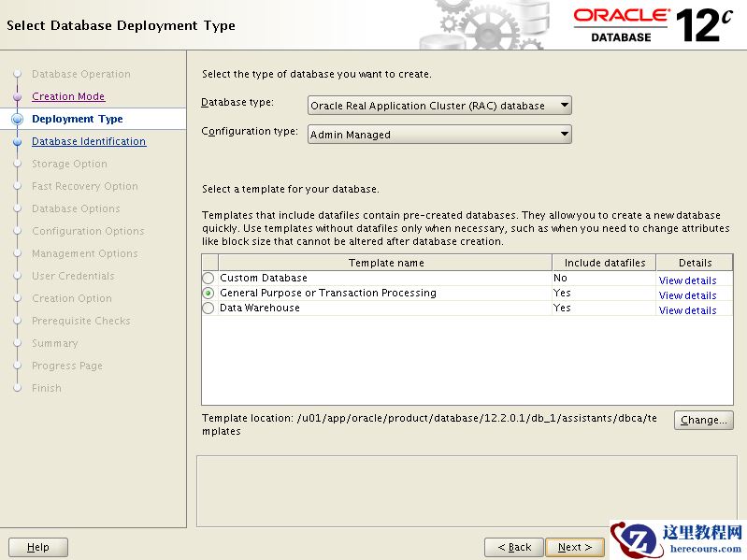Click the Change... template location button

point(703,421)
